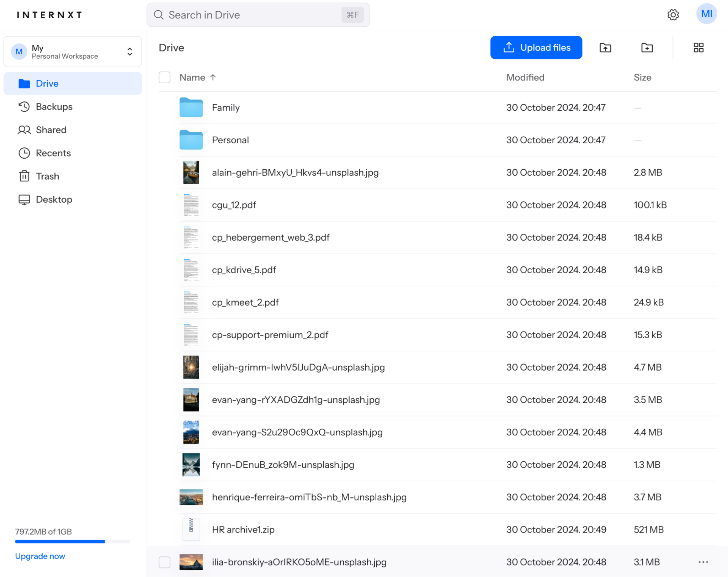Select cp_hebergement_web_3.pdf filename
This screenshot has height=577, width=728.
[x=271, y=237]
